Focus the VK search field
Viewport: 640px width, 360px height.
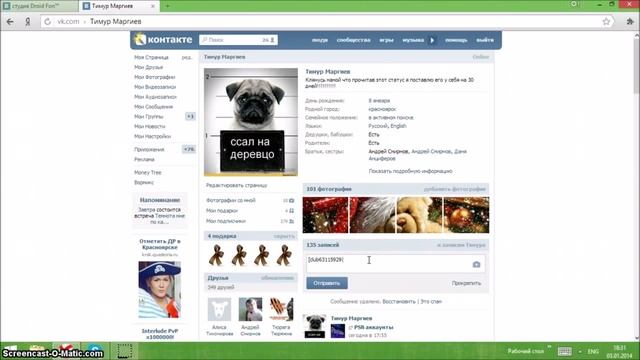238,40
